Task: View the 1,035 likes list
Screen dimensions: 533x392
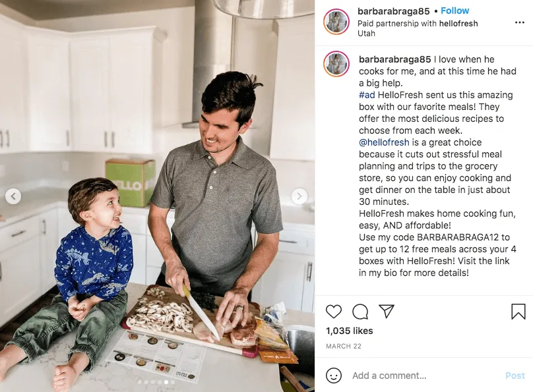Action: [350, 331]
